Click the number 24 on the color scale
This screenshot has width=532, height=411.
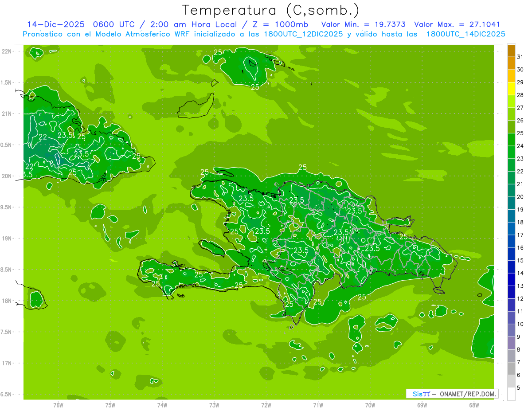click(520, 146)
